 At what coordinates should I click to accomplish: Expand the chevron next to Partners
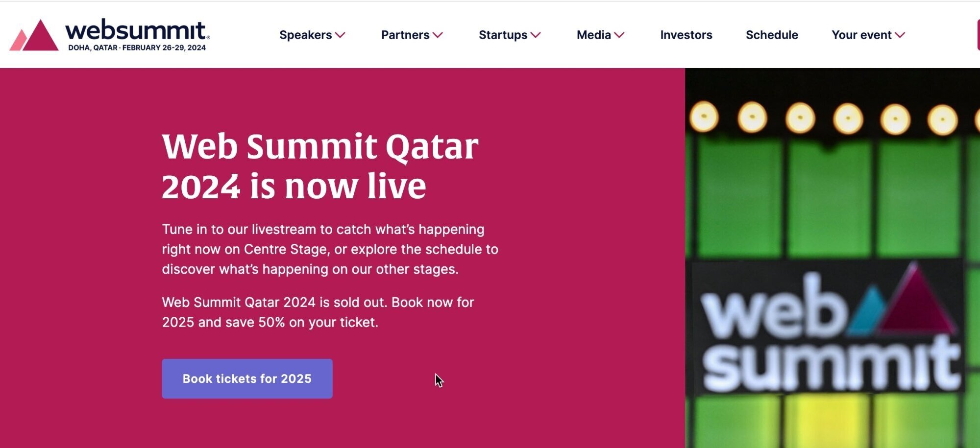(x=438, y=35)
